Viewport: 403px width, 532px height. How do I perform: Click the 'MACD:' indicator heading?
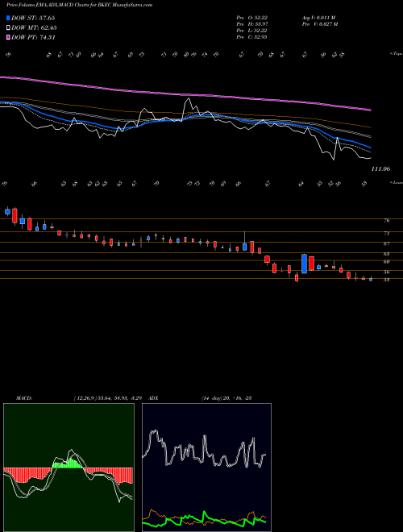[23, 398]
